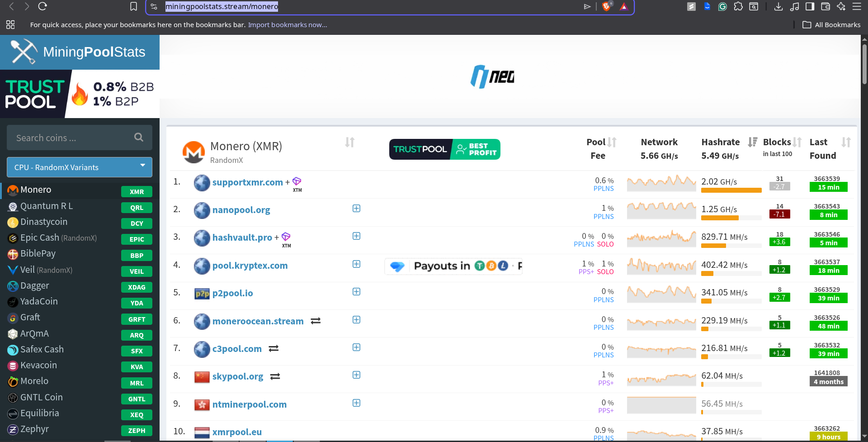Click Trust Pool 0.8% B2B advertisement
Viewport: 868px width, 442px height.
[x=80, y=94]
